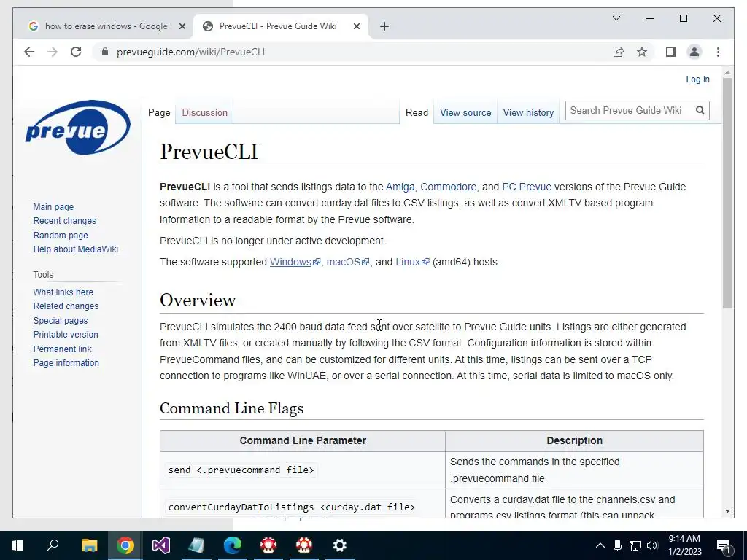Screen dimensions: 747x560
Task: Expand the tab search dropdown arrow
Action: pos(616,18)
